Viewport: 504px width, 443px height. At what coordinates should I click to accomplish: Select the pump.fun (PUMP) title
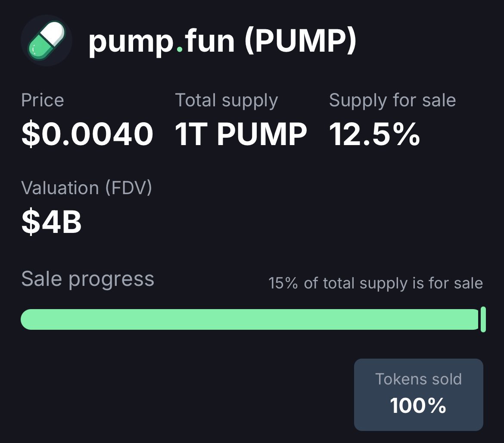222,41
